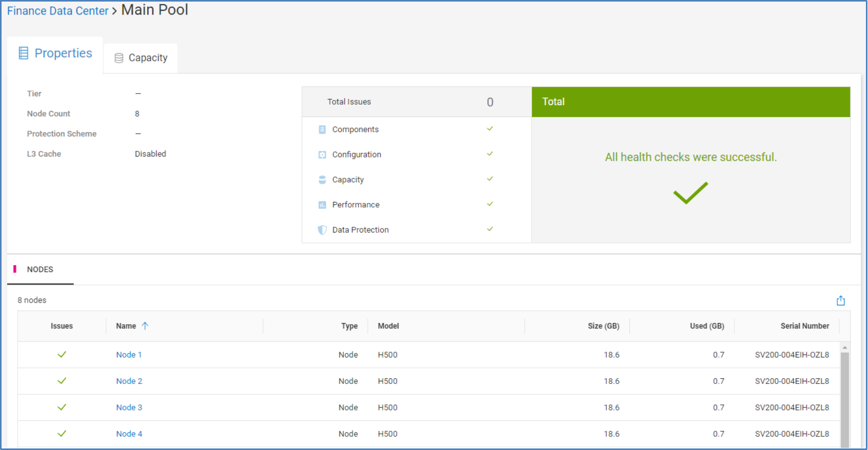Click the Node 3 issues checkmark
The image size is (868, 450).
[62, 407]
